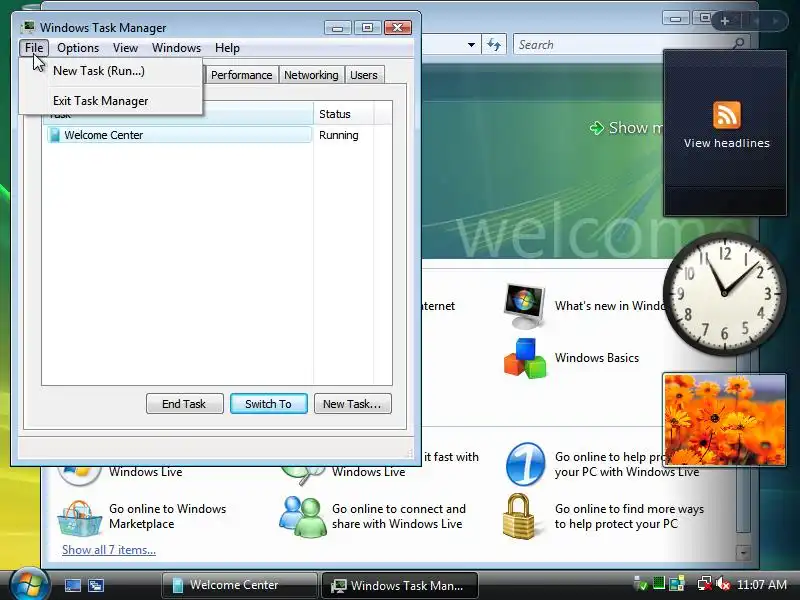Click the green CPU usage tray icon
This screenshot has height=600, width=800.
tap(659, 583)
